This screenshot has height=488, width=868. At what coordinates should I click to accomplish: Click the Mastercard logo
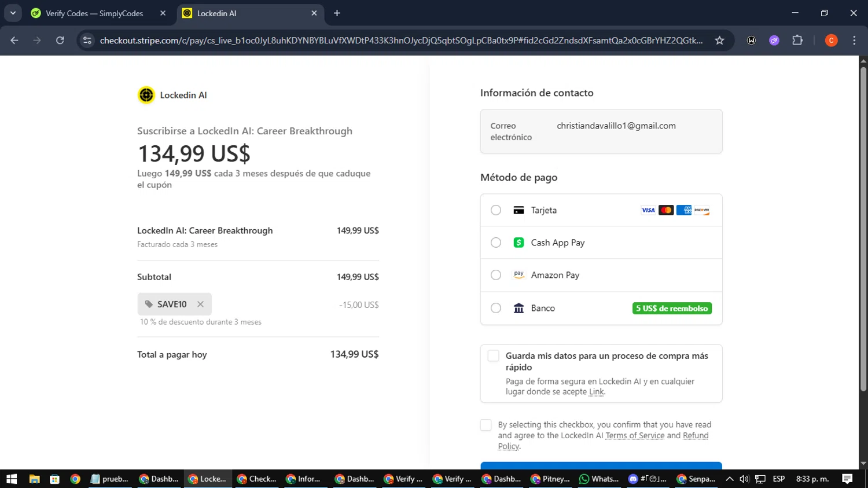[666, 210]
